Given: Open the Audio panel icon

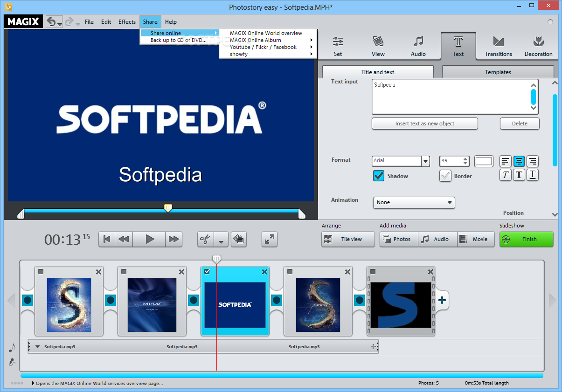Looking at the screenshot, I should coord(418,41).
